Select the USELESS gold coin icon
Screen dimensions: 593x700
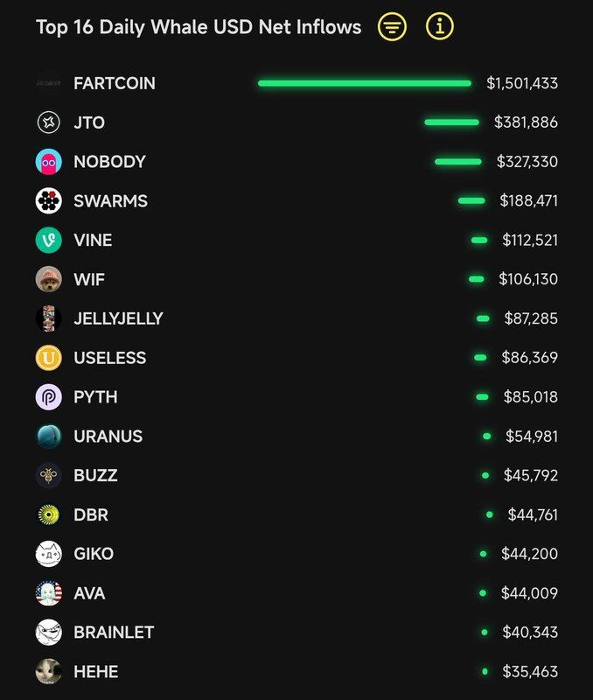pyautogui.click(x=48, y=358)
